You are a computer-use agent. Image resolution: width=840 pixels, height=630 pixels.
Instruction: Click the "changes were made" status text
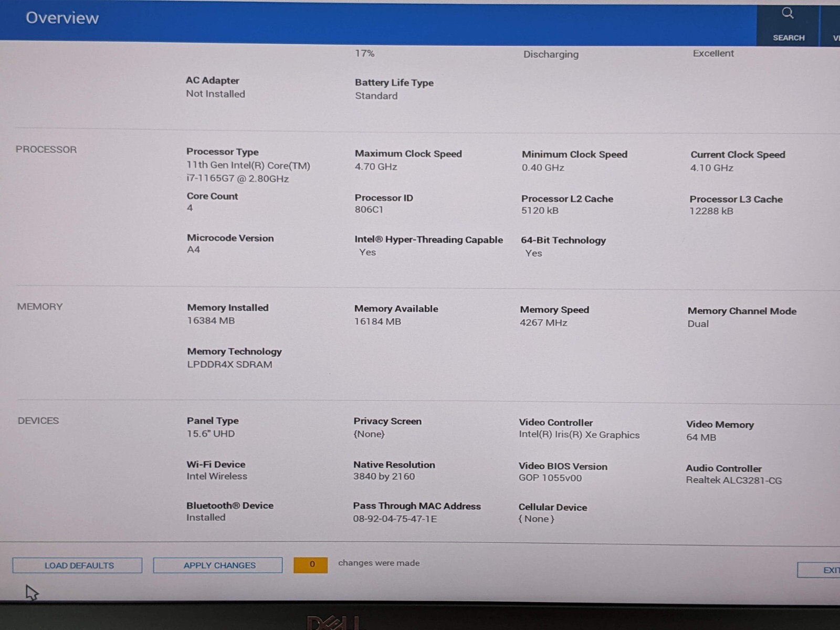click(379, 563)
